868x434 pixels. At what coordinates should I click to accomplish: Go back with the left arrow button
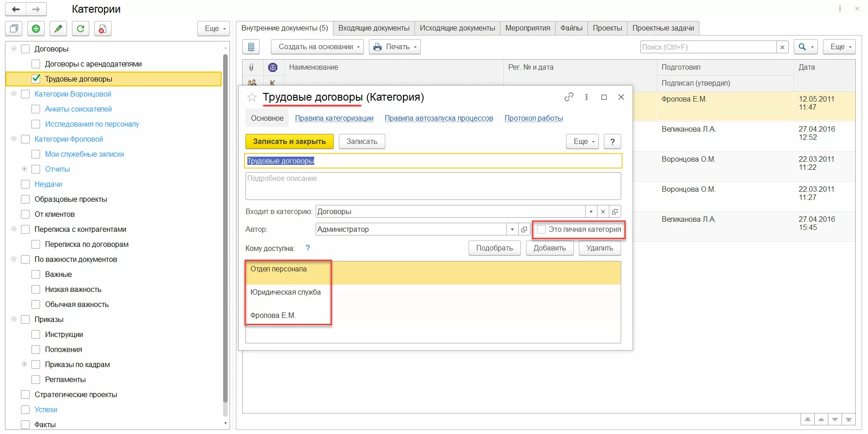(x=16, y=9)
